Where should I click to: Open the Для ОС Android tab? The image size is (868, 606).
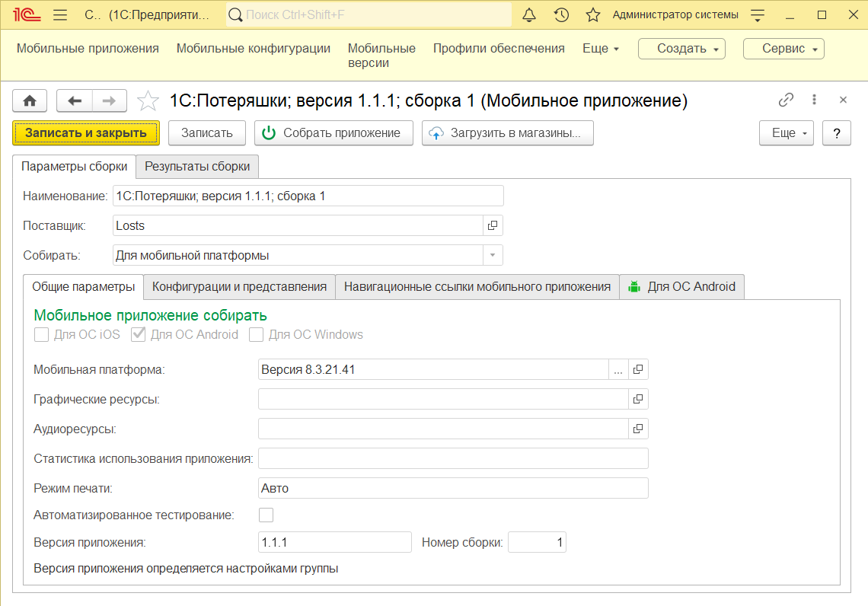(682, 287)
